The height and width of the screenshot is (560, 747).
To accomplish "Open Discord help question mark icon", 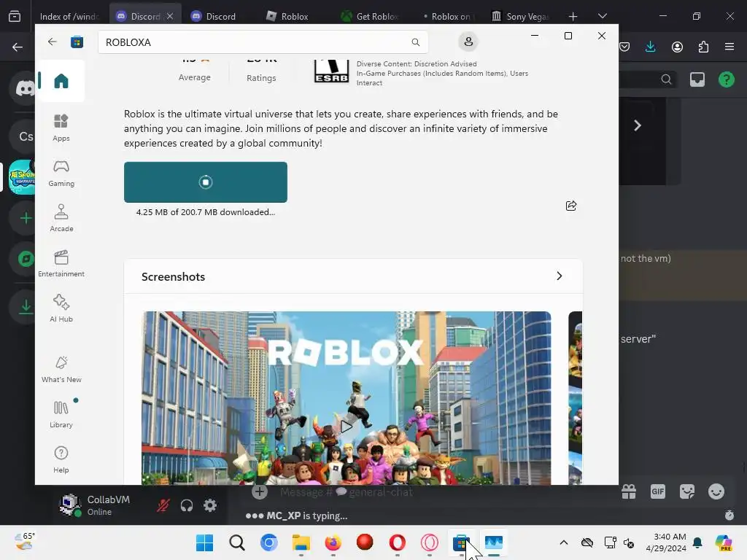I will (726, 79).
